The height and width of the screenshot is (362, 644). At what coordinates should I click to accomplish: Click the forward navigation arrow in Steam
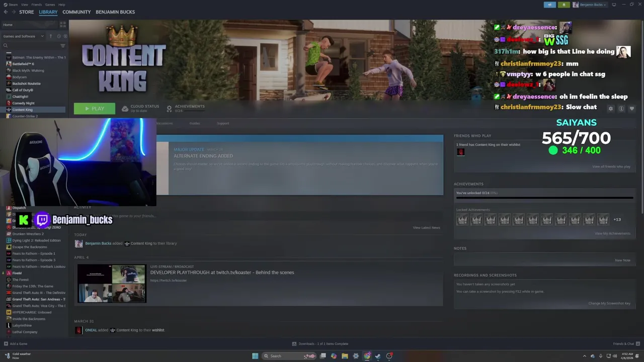pyautogui.click(x=13, y=12)
